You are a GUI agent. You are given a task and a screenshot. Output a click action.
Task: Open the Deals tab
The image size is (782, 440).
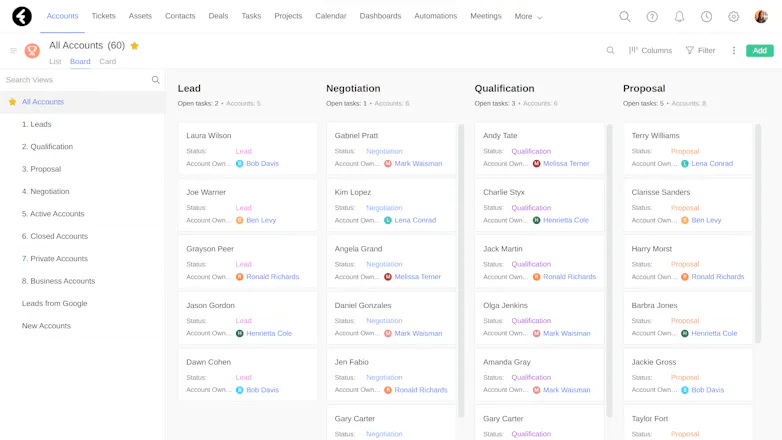pyautogui.click(x=218, y=16)
